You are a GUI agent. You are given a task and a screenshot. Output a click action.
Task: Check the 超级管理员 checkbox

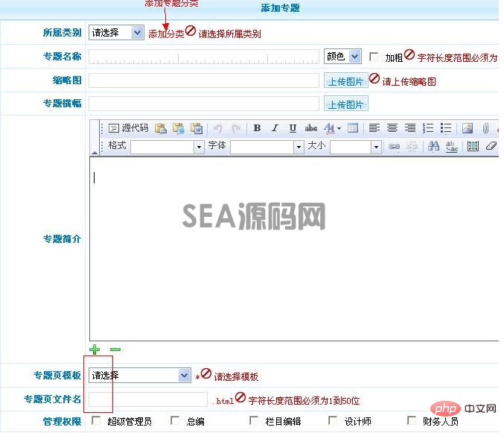coord(96,420)
